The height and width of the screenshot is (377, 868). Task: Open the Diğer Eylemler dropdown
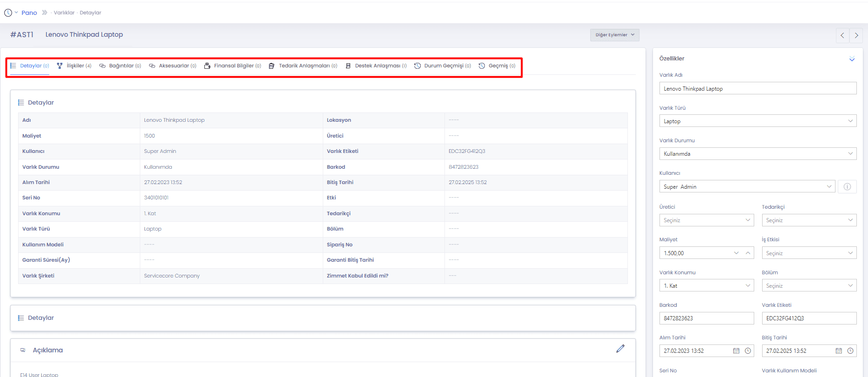coord(614,35)
